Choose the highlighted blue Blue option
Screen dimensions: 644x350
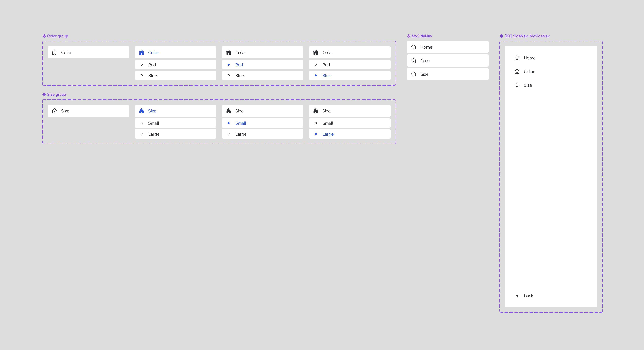pyautogui.click(x=326, y=76)
